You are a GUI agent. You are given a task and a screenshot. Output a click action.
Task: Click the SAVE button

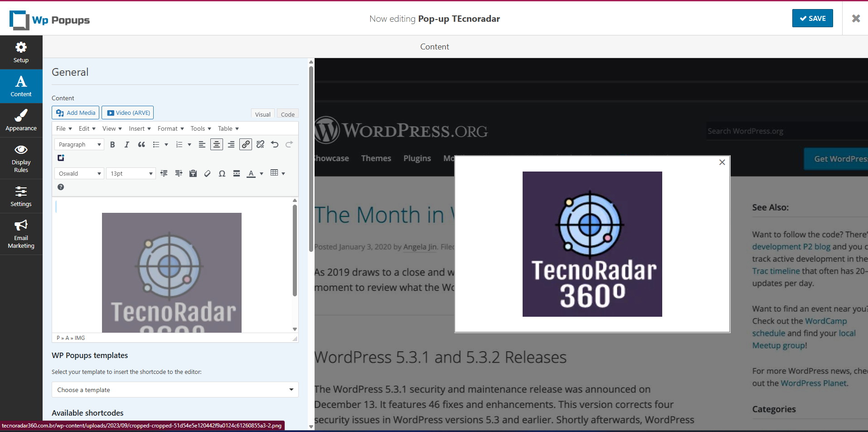(812, 19)
